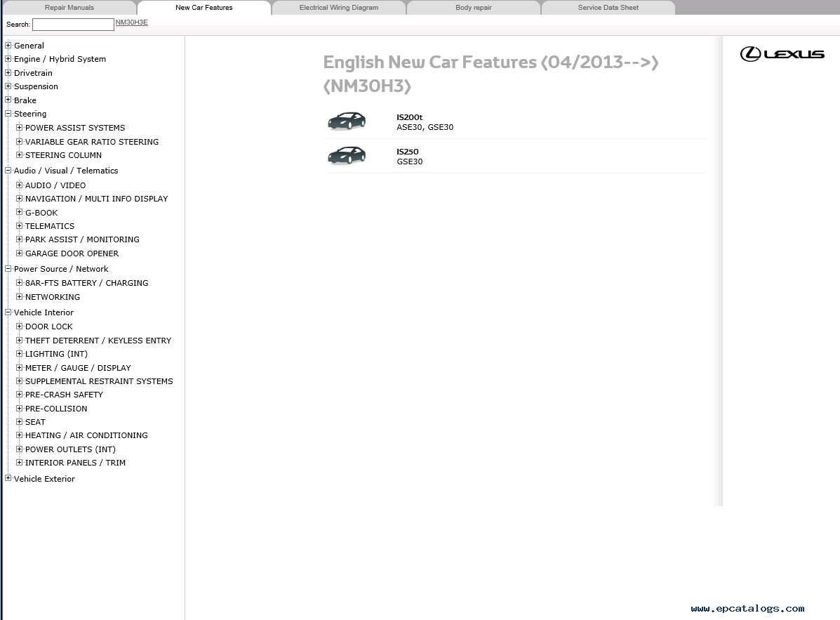The width and height of the screenshot is (840, 620).
Task: Select the Brake label
Action: tap(25, 100)
